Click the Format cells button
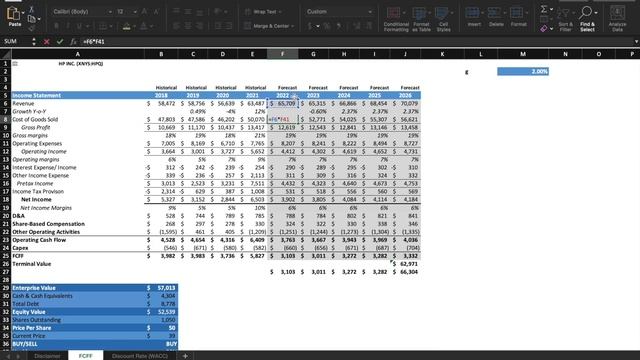The width and height of the screenshot is (640, 360). tap(518, 17)
